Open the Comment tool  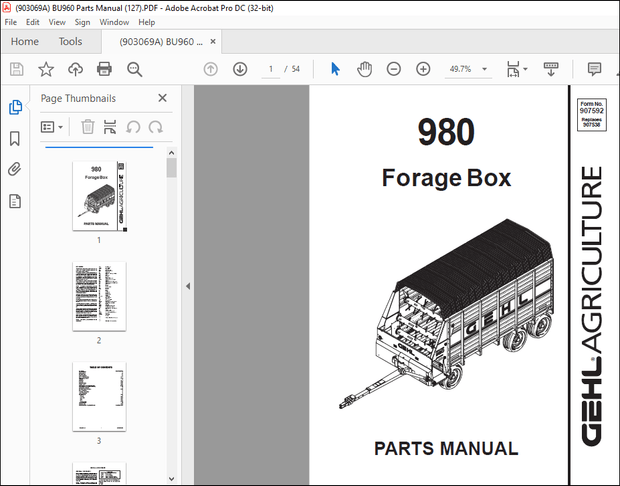(594, 69)
